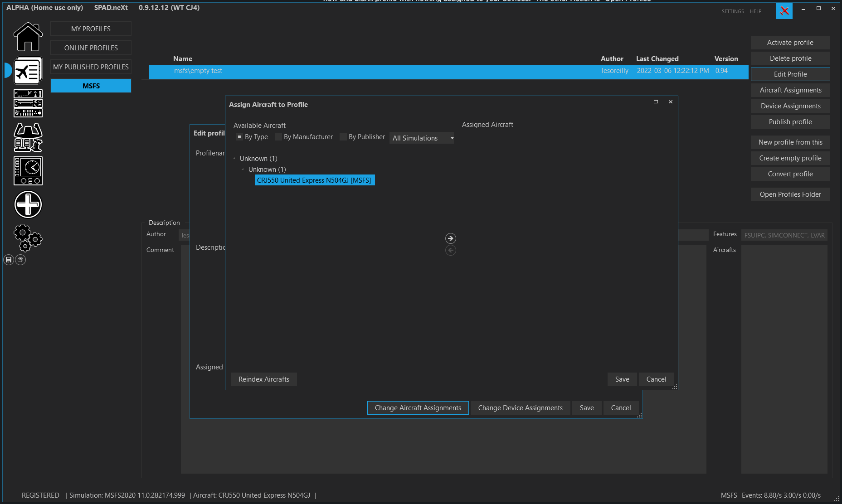Open the gauge instrument panel icon
The height and width of the screenshot is (504, 842).
[28, 171]
